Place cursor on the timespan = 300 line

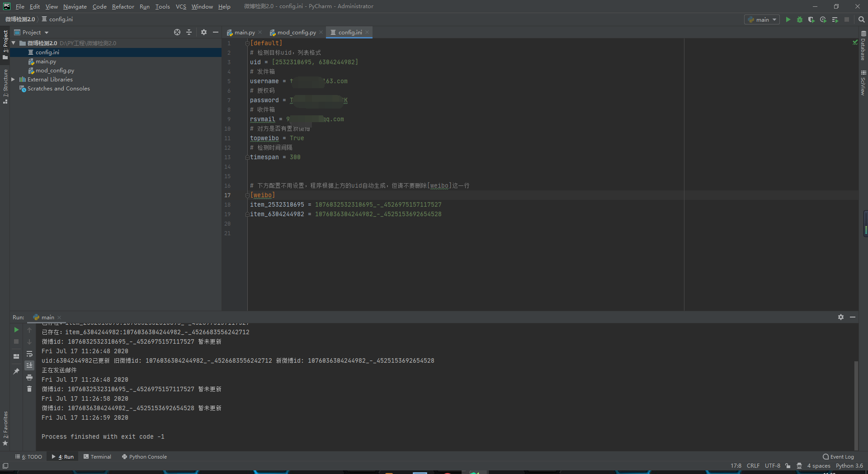click(x=275, y=157)
